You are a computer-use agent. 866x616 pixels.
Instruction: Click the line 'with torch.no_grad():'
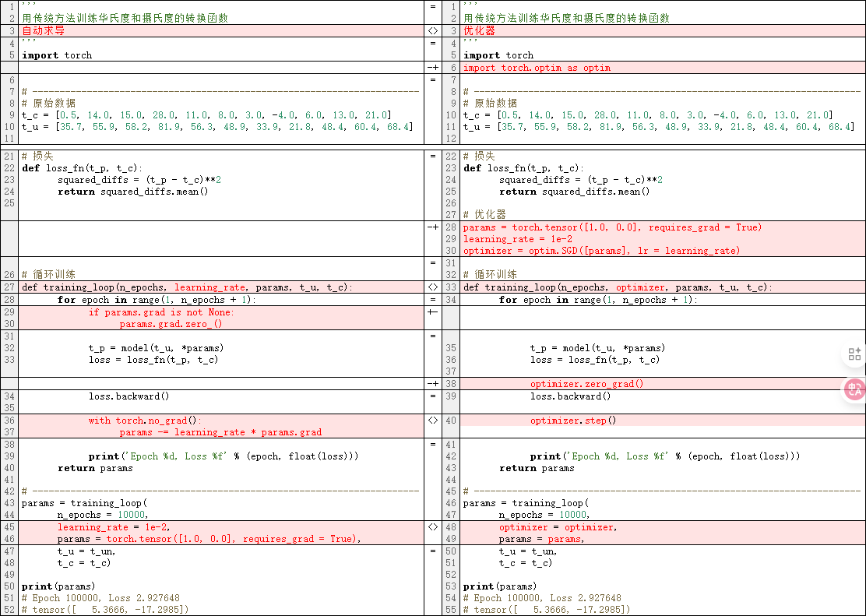[x=146, y=421]
